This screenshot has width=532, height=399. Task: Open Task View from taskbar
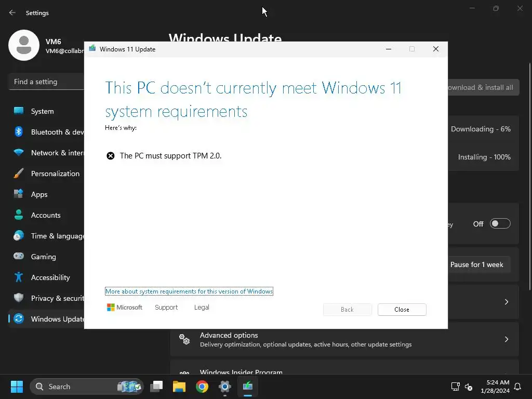click(x=156, y=387)
